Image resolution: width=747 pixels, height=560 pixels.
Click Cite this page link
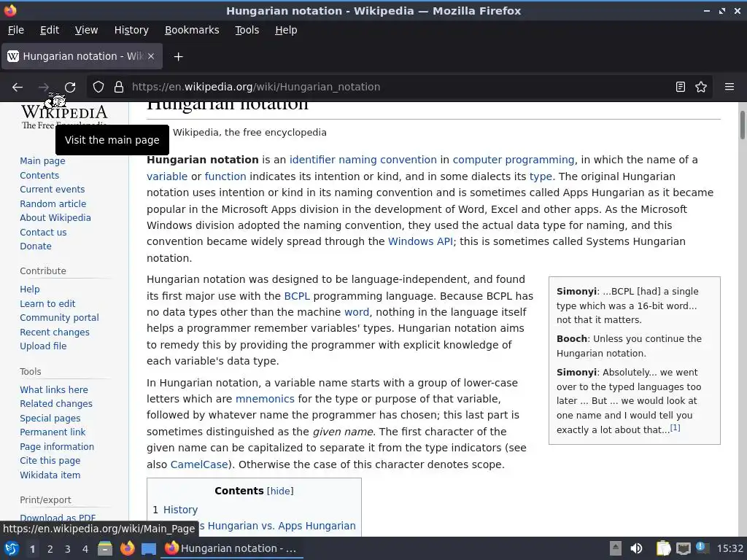[x=50, y=461]
